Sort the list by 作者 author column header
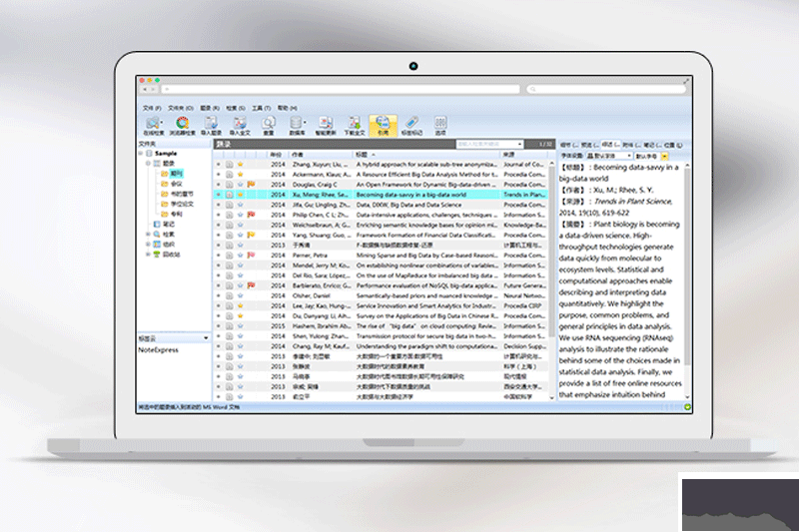 (321, 155)
